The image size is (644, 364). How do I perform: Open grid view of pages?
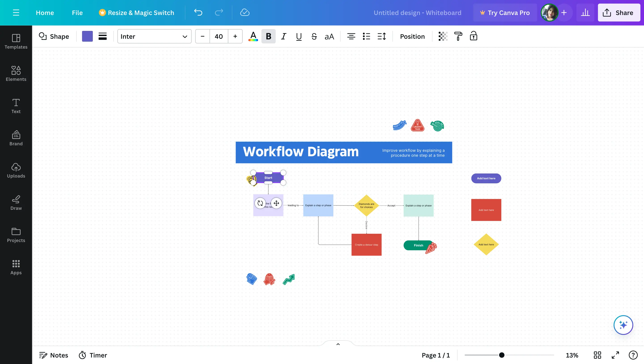[x=597, y=355]
